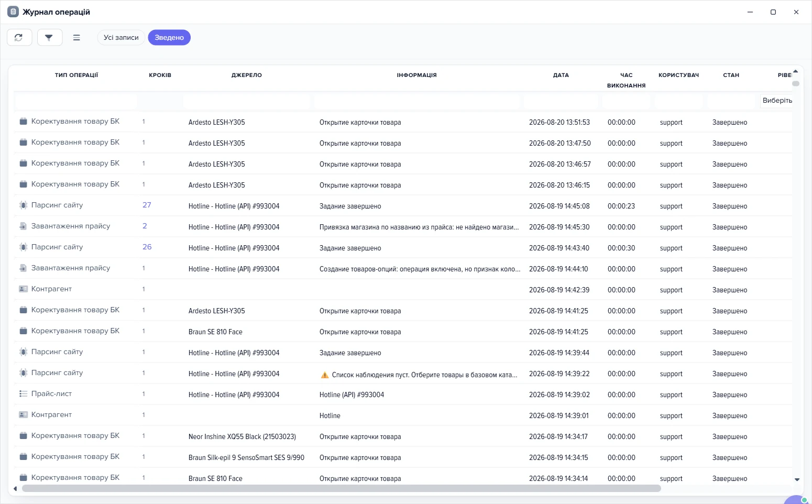
Task: Click the bug icon of the 26-step parsing row
Action: click(x=23, y=247)
